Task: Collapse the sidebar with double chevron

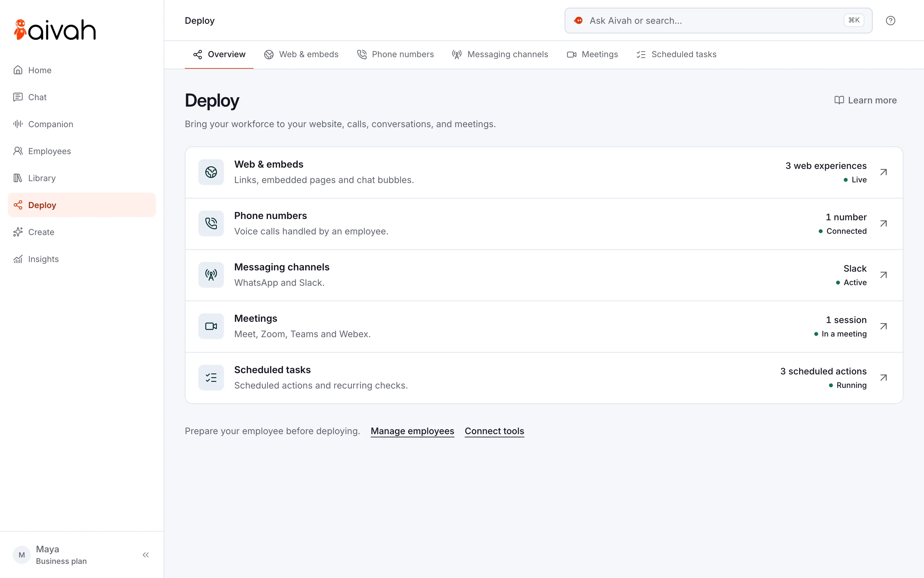Action: coord(145,555)
